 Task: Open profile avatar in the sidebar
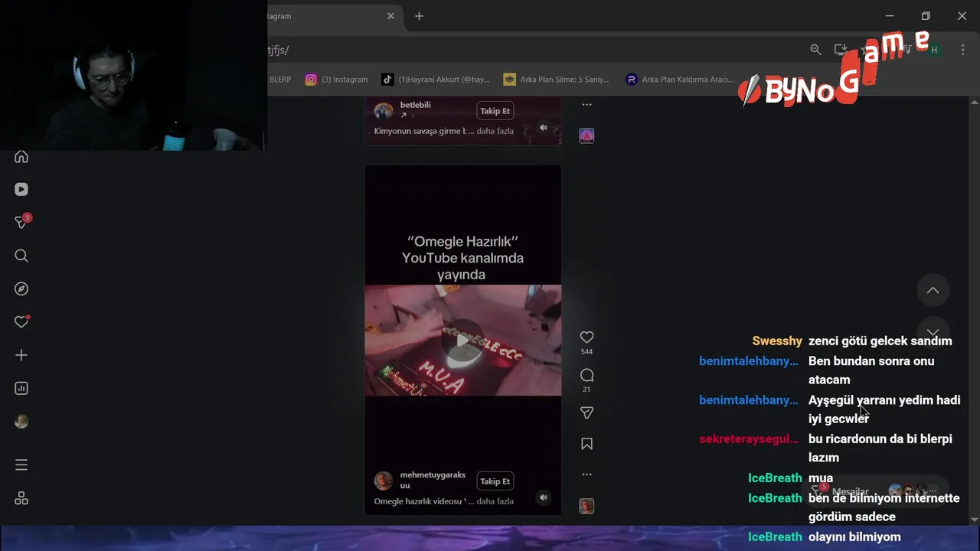click(x=21, y=422)
